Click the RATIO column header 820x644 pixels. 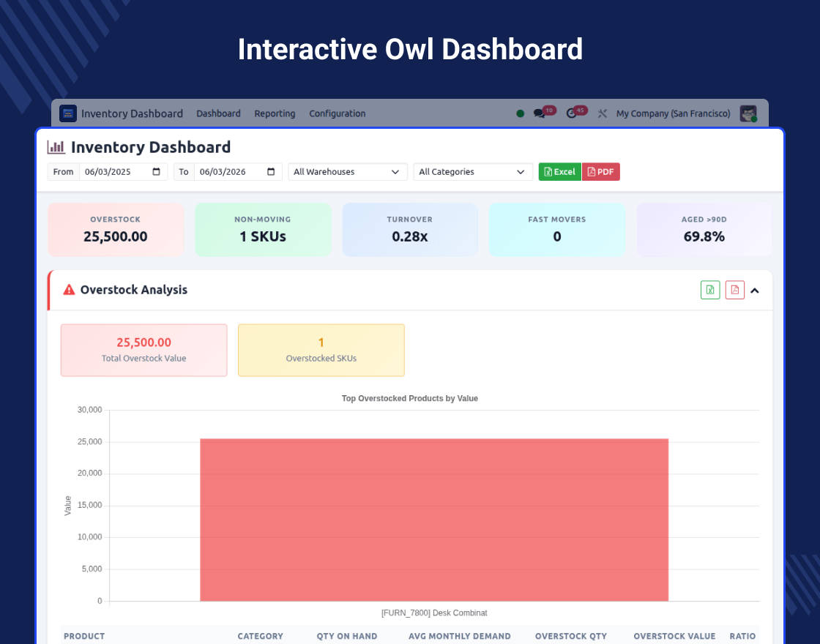point(742,636)
